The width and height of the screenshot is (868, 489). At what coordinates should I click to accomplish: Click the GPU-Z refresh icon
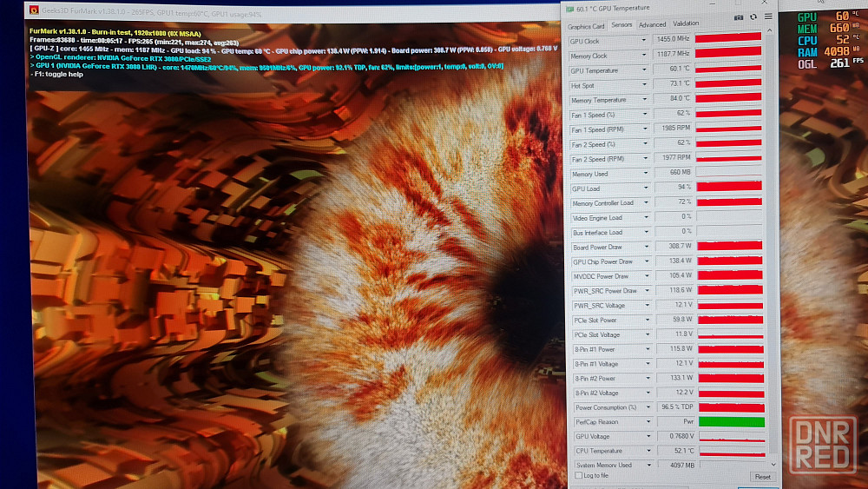[x=753, y=17]
